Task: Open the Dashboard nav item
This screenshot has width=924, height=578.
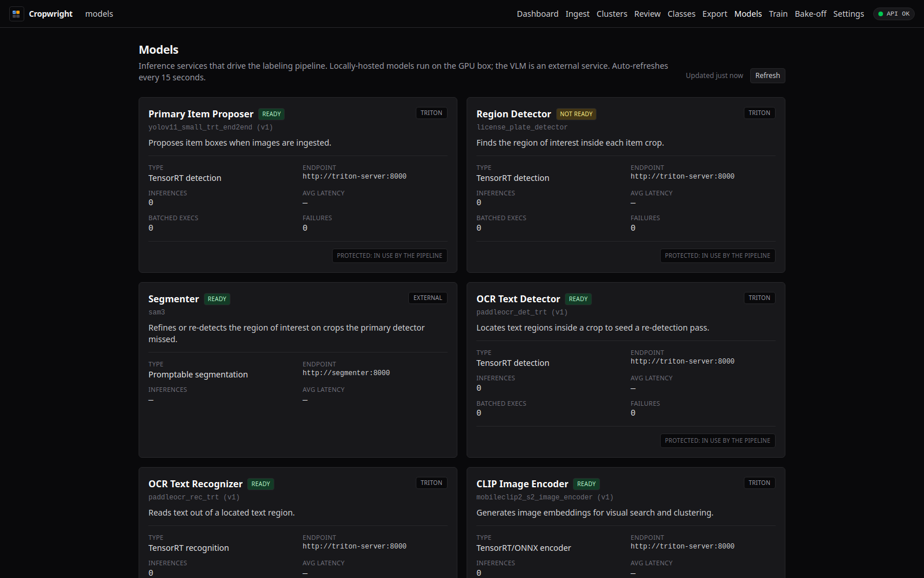Action: coord(538,14)
